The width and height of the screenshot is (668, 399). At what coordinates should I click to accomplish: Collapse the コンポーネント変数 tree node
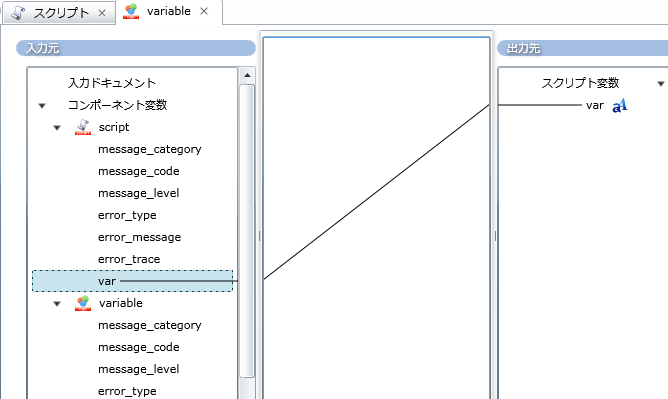42,106
